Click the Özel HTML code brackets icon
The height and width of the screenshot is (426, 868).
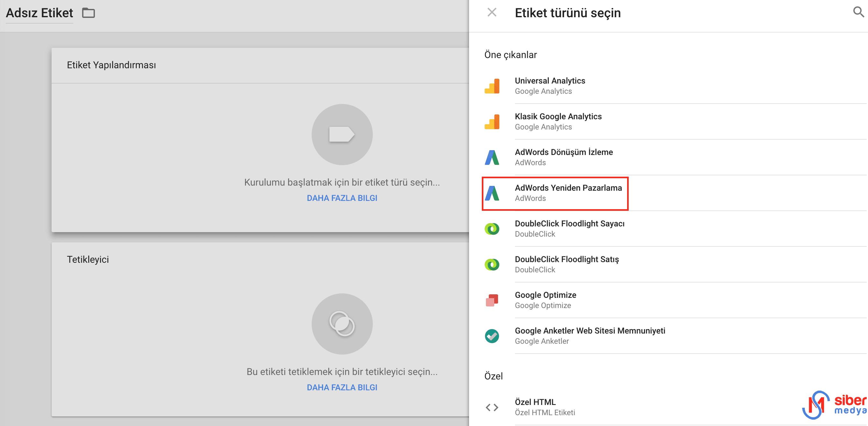pyautogui.click(x=492, y=408)
